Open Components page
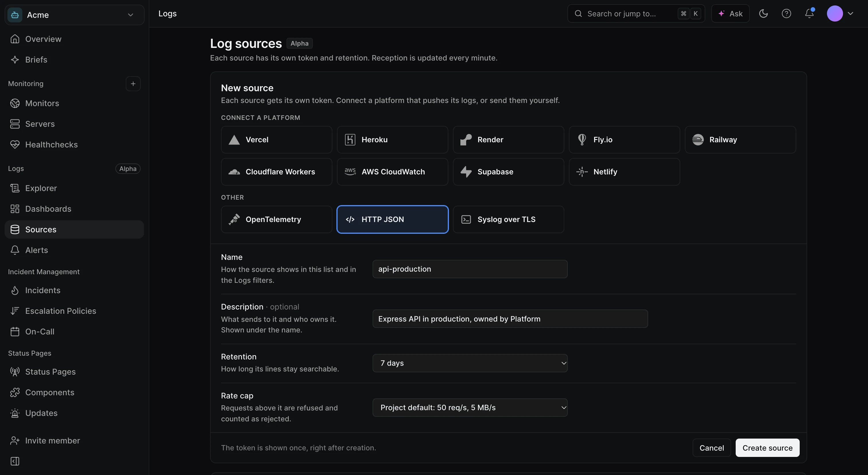Viewport: 868px width, 475px height. [74, 392]
